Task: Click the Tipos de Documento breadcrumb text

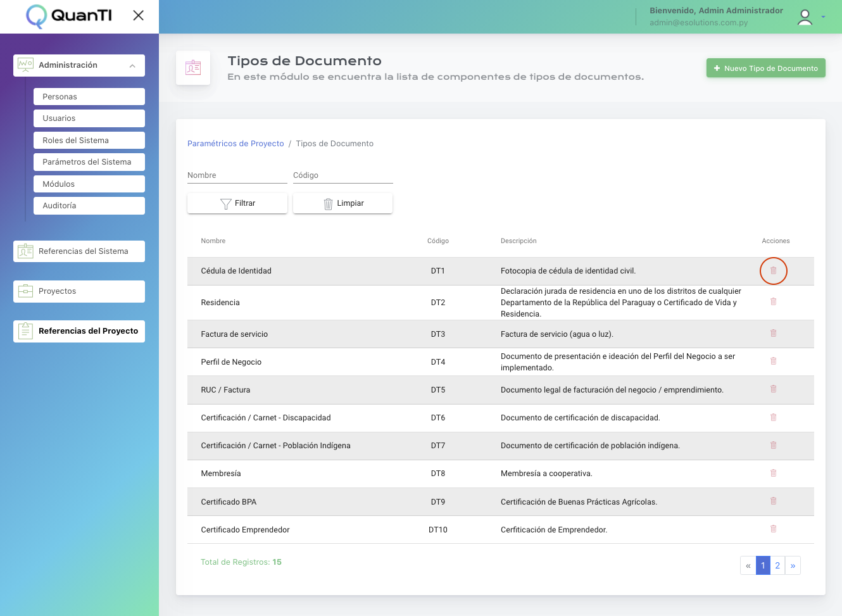Action: 335,144
